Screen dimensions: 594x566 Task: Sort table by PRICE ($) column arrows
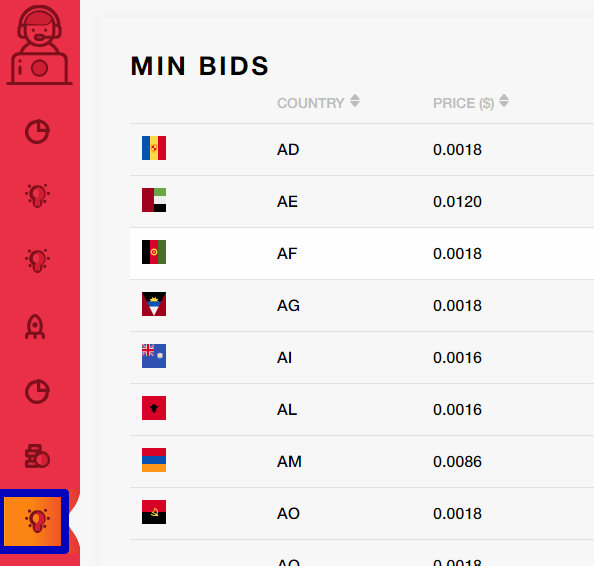tap(504, 101)
